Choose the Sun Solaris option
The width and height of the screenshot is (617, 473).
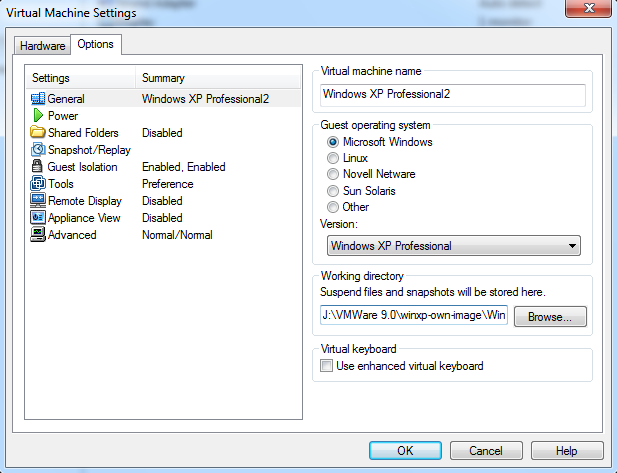pos(333,191)
